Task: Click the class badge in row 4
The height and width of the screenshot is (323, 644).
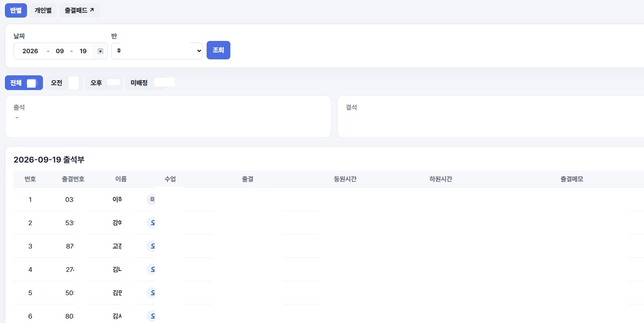Action: tap(151, 269)
